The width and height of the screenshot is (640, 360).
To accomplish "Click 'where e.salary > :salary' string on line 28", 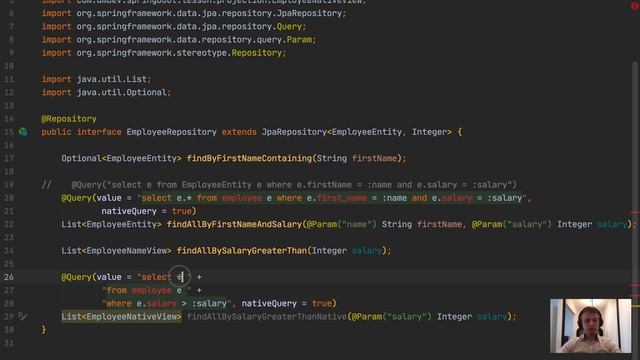I will click(166, 303).
